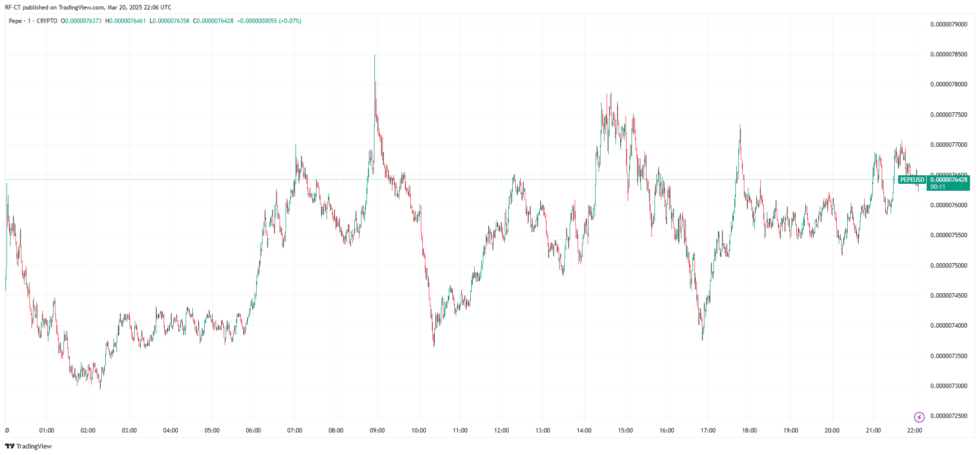Image resolution: width=980 pixels, height=455 pixels.
Task: Open the 'RF-CT published on TradingView.com' header
Action: coord(88,7)
